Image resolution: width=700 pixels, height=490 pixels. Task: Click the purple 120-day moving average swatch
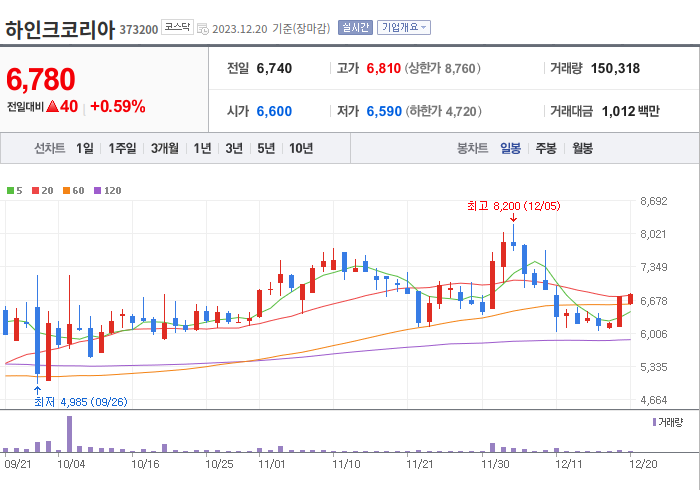point(97,191)
